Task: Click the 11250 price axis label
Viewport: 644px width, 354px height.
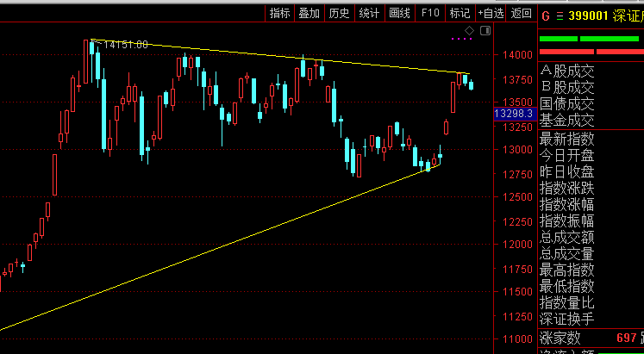Action: tap(516, 317)
